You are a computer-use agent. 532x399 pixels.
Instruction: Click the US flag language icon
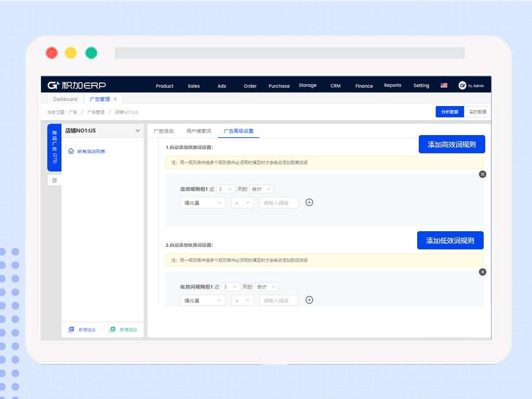tap(444, 86)
